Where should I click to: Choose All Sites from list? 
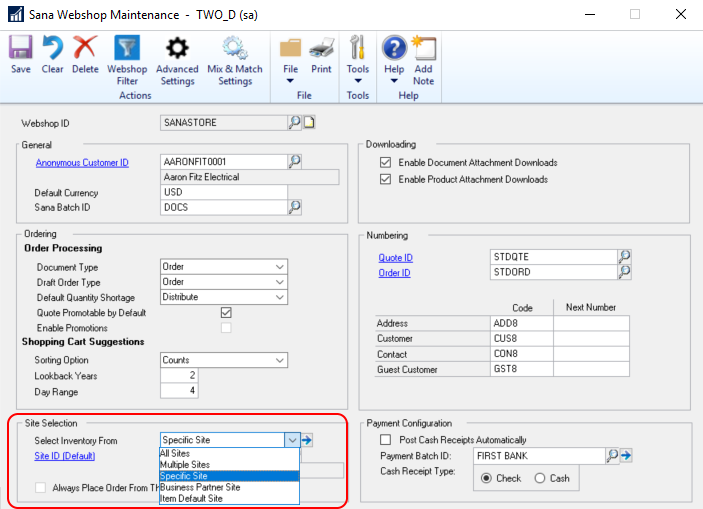229,453
